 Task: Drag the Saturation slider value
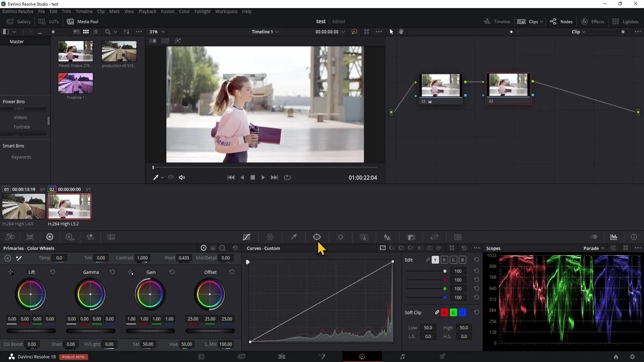point(148,344)
